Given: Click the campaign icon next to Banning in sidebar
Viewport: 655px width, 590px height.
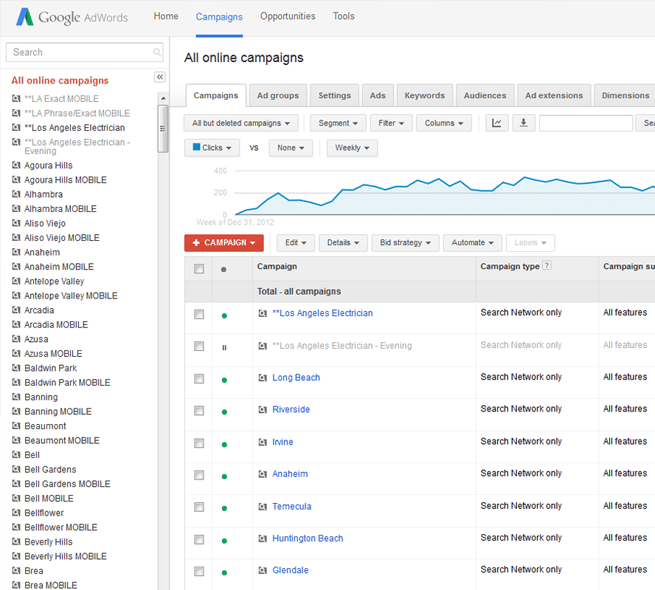Looking at the screenshot, I should point(16,397).
